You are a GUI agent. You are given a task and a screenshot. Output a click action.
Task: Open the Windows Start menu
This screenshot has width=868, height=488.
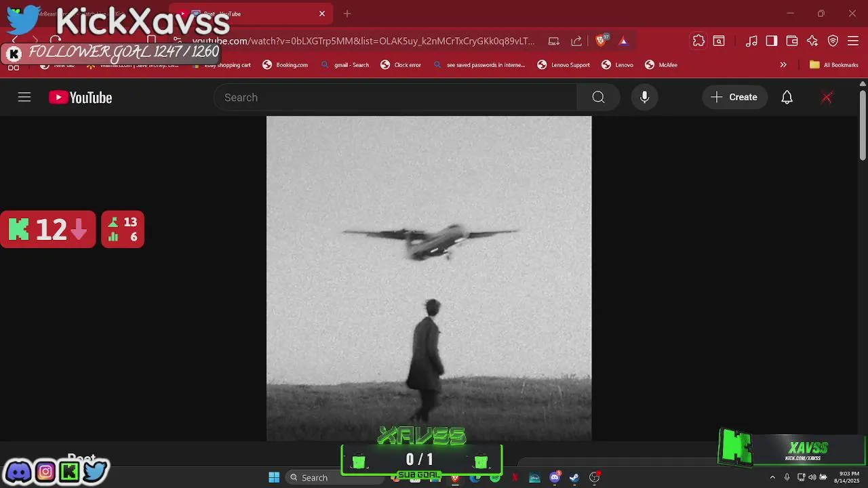(274, 478)
